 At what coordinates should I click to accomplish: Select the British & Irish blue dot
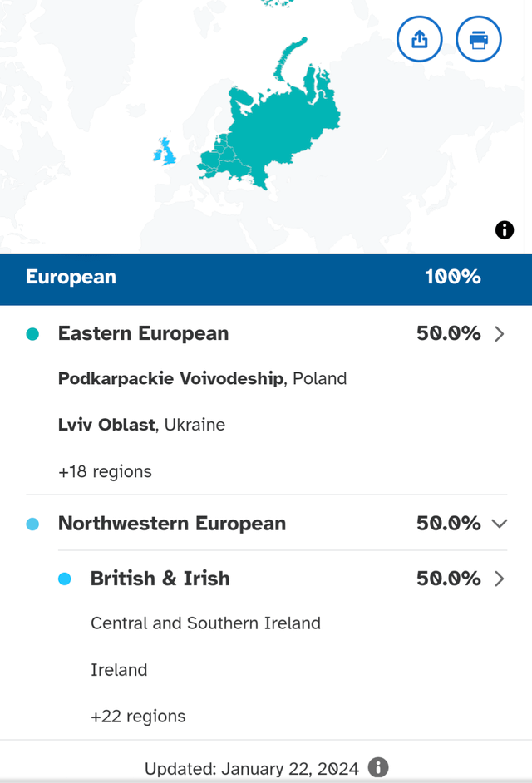coord(65,579)
